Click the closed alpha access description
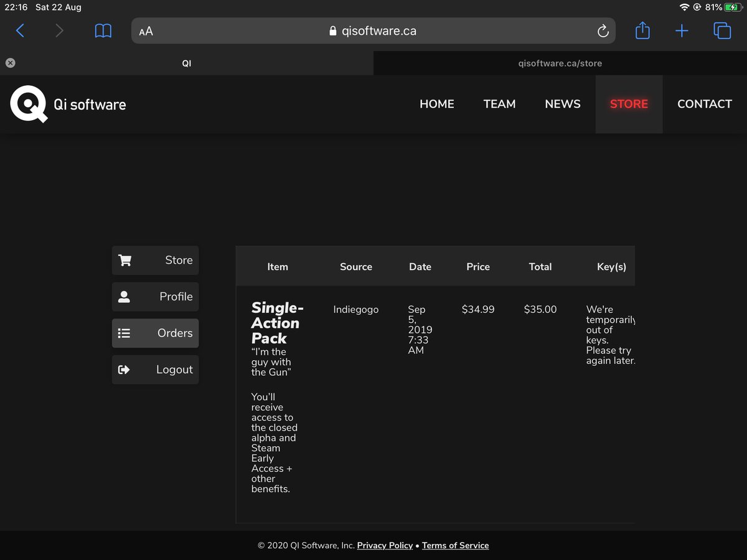The width and height of the screenshot is (747, 560). click(x=275, y=443)
